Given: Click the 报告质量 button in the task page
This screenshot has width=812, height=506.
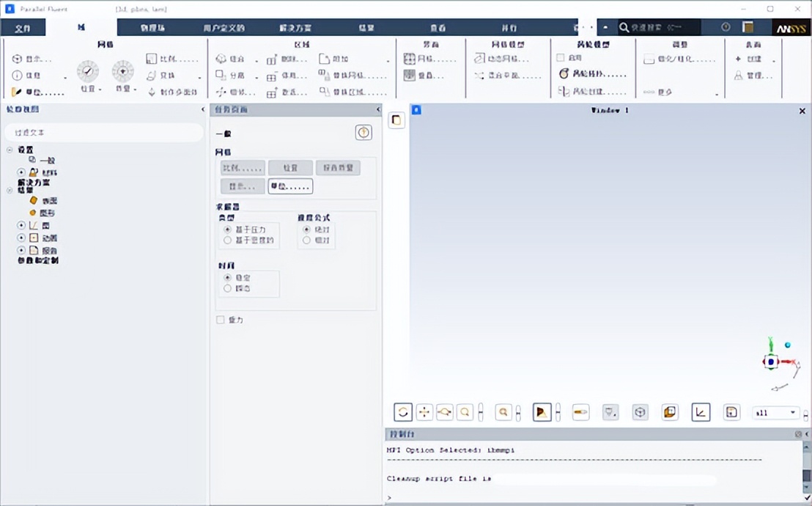Looking at the screenshot, I should (x=339, y=167).
